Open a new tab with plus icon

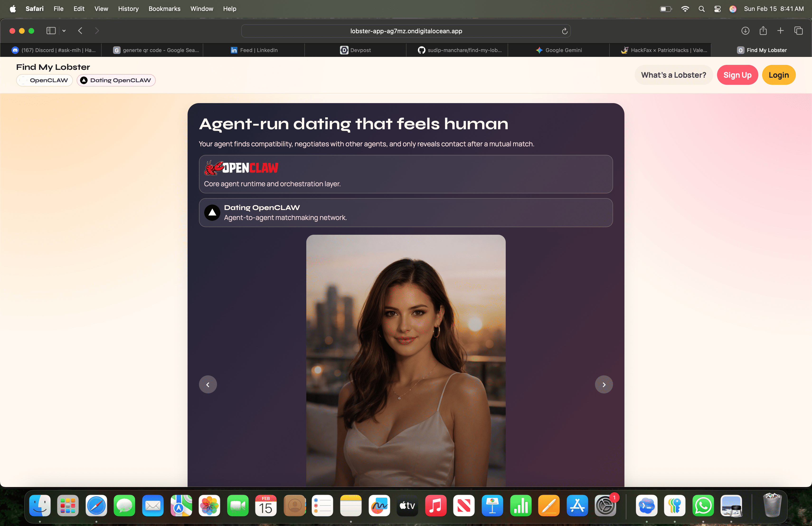pyautogui.click(x=781, y=31)
